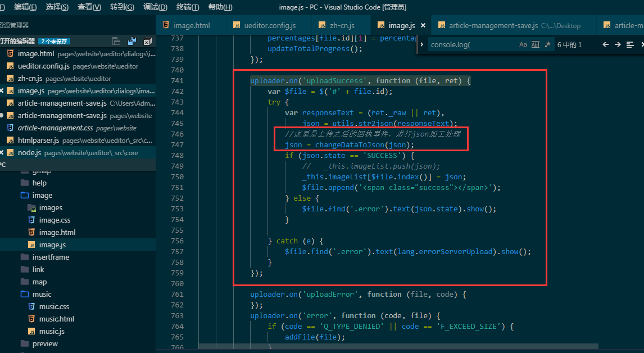Image resolution: width=644 pixels, height=353 pixels.
Task: Toggle match case in the find widget
Action: click(523, 44)
